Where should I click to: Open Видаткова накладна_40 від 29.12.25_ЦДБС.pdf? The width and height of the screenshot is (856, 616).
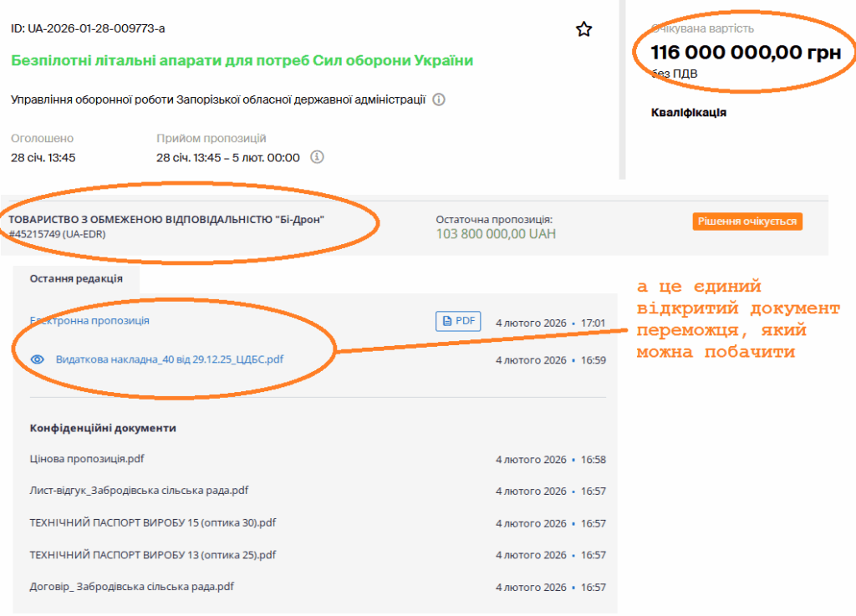169,359
